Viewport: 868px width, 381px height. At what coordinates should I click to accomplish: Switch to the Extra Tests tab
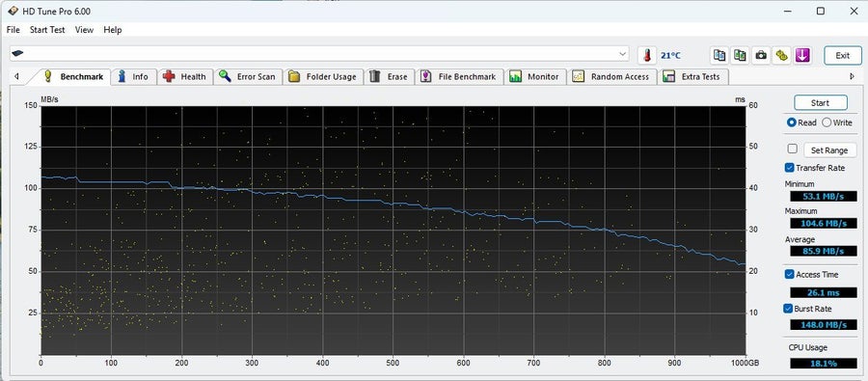coord(693,77)
